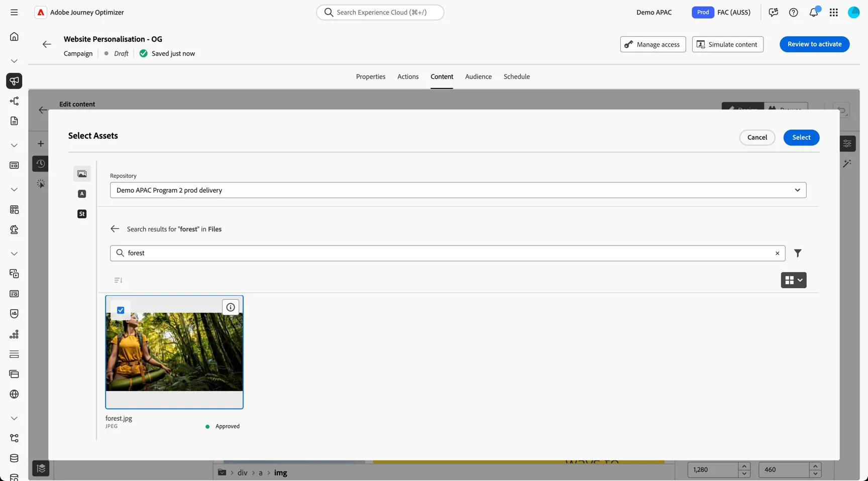Go back from the campaign header
Viewport: 868px width, 481px height.
pos(47,44)
